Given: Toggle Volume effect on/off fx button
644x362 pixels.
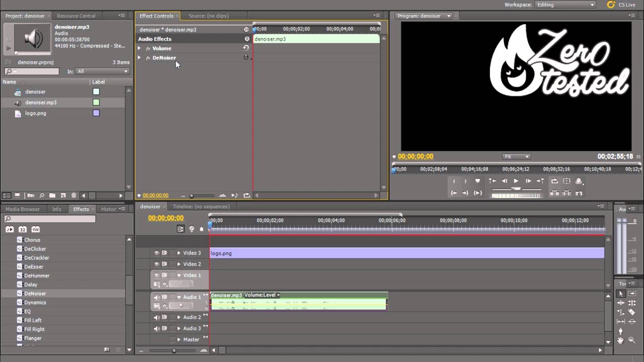Looking at the screenshot, I should coord(148,48).
